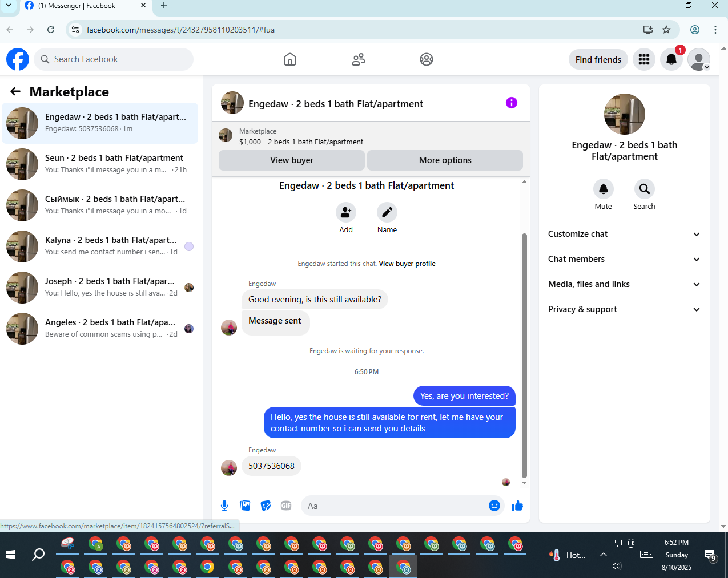Open Chrome profile icon in toolbar

click(x=695, y=30)
